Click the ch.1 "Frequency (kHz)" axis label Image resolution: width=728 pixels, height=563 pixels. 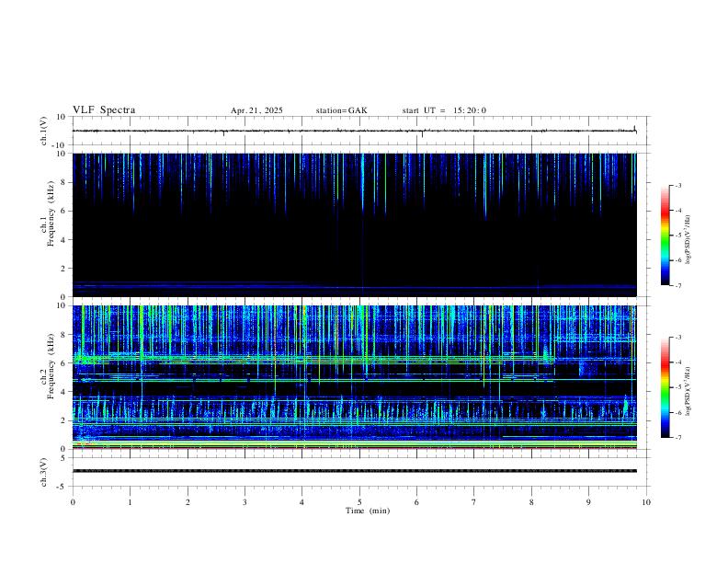[x=51, y=213]
